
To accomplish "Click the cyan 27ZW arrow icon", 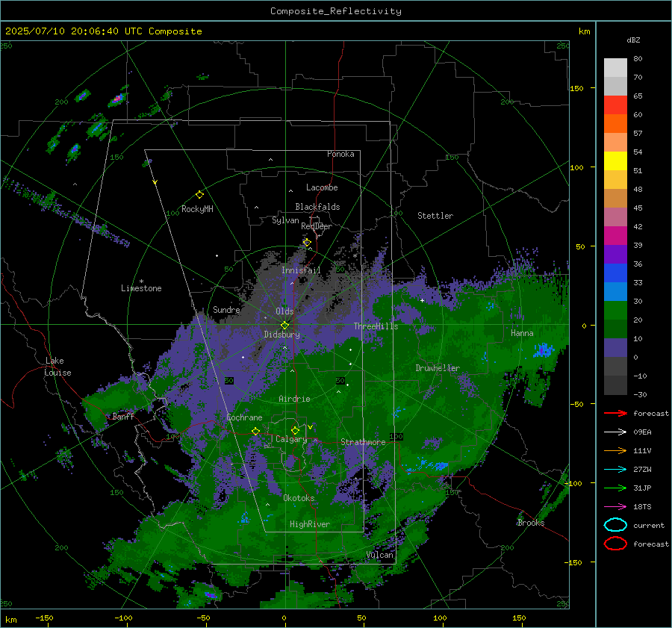I will point(615,470).
